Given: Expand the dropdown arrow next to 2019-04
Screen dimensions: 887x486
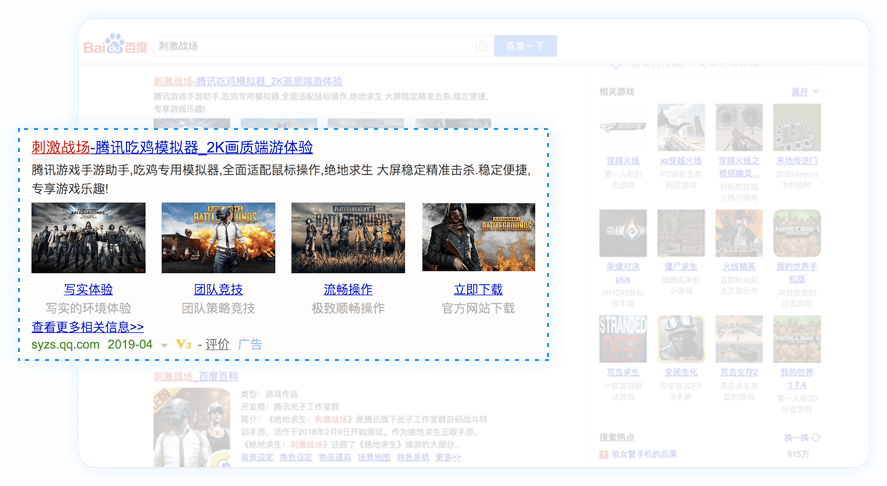Looking at the screenshot, I should pos(164,345).
